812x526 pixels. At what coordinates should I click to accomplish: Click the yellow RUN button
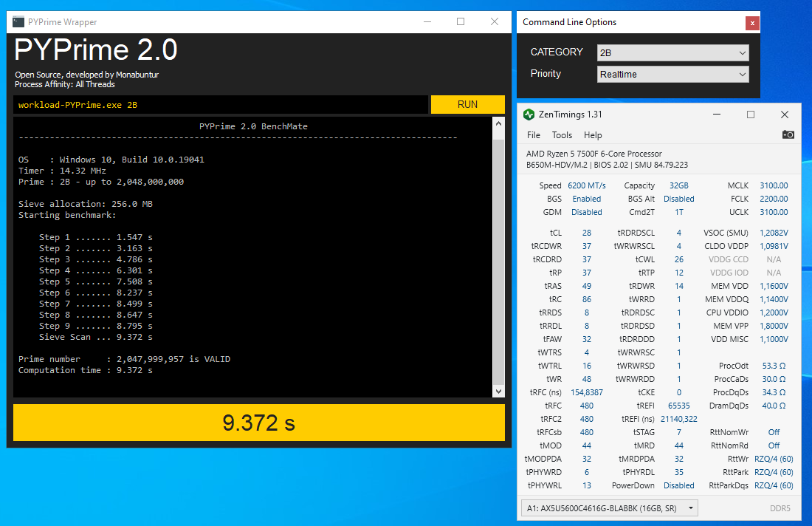[x=467, y=104]
